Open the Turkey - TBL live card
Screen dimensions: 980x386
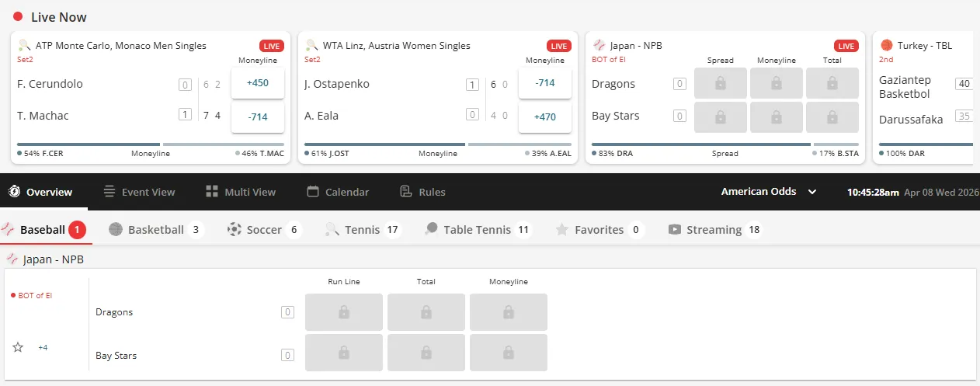(x=924, y=97)
